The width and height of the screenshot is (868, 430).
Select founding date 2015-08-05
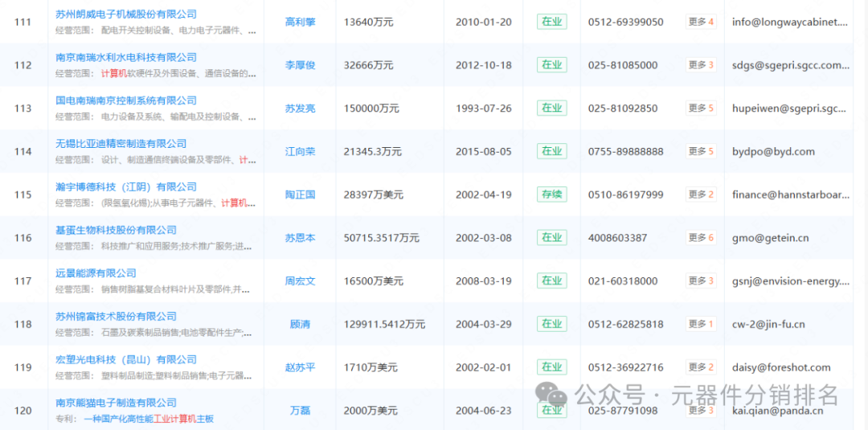484,152
